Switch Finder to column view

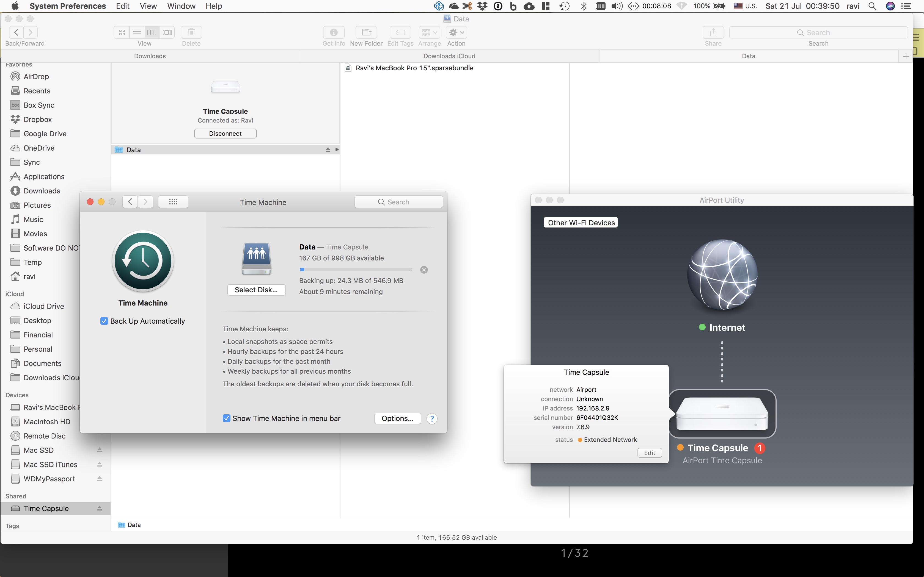pyautogui.click(x=152, y=32)
